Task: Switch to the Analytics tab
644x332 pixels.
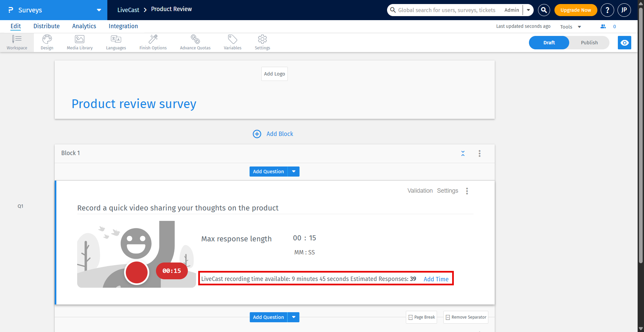Action: 84,26
